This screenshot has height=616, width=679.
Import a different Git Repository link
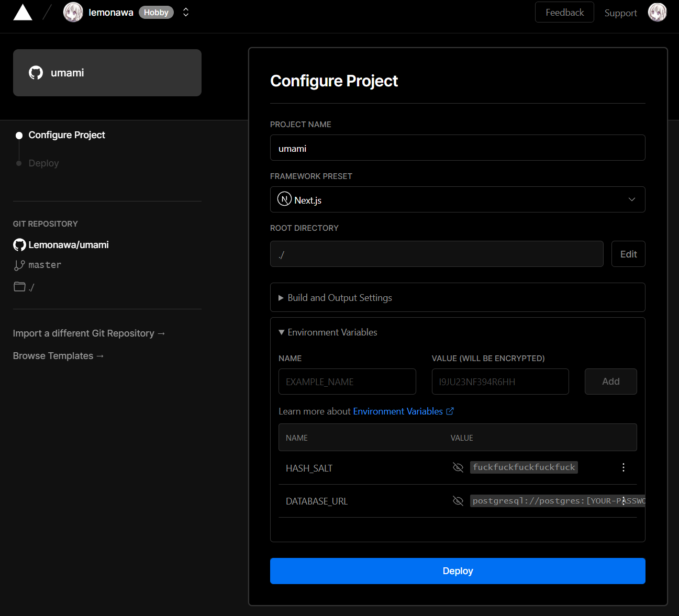[x=89, y=333]
